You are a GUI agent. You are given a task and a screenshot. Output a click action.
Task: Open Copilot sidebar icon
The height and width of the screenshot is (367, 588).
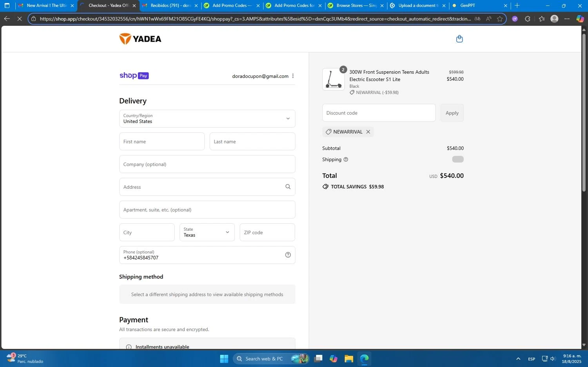[x=580, y=19]
